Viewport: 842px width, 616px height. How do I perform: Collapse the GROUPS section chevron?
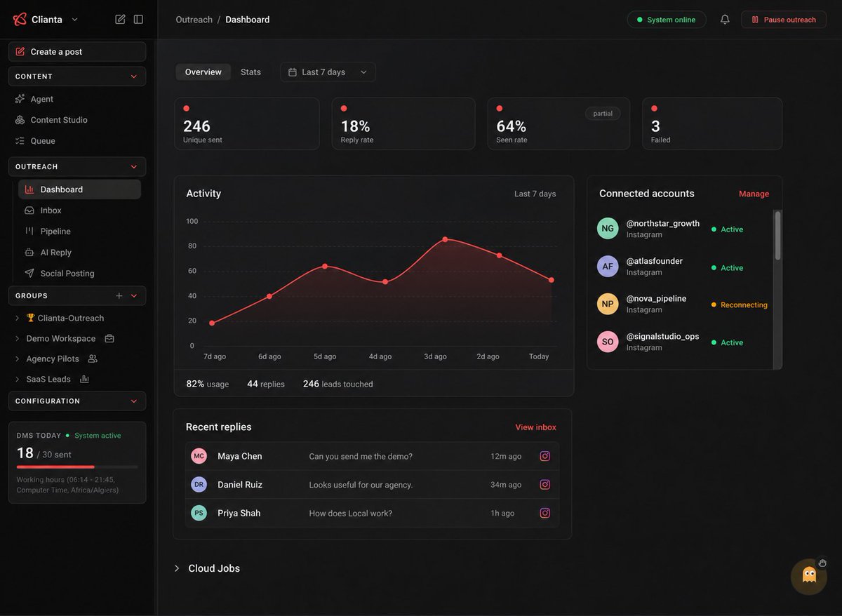134,296
